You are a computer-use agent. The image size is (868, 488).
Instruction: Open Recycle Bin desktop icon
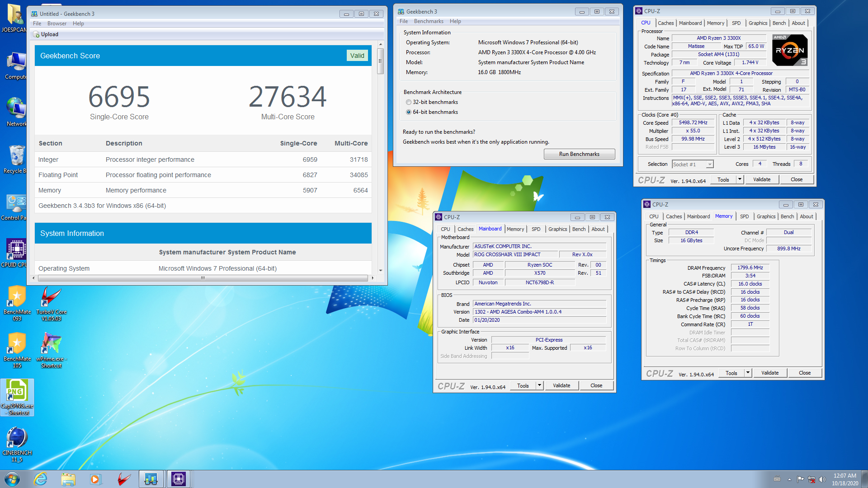[x=16, y=159]
